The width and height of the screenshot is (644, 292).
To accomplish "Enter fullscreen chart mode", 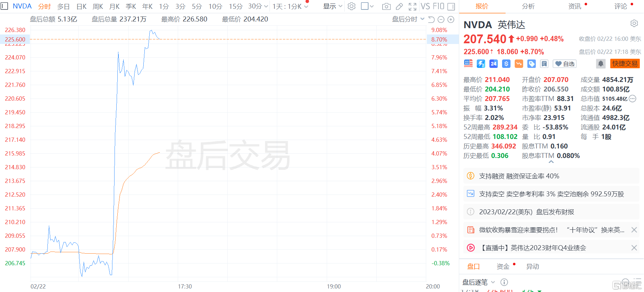I will coord(412,6).
